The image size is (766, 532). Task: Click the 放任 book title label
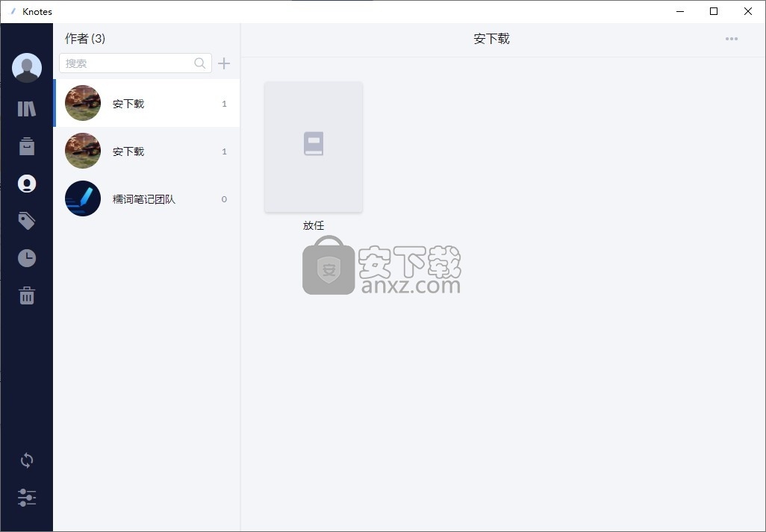314,225
